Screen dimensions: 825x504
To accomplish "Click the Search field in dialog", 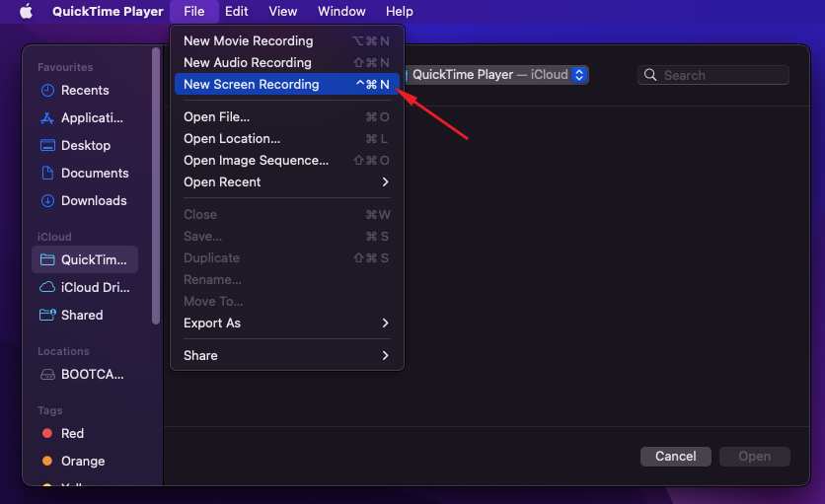I will click(x=712, y=75).
